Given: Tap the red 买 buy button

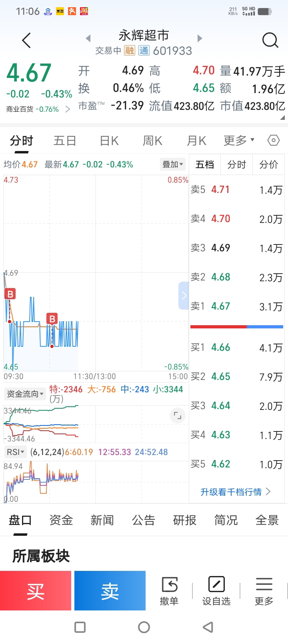Looking at the screenshot, I should 36,590.
